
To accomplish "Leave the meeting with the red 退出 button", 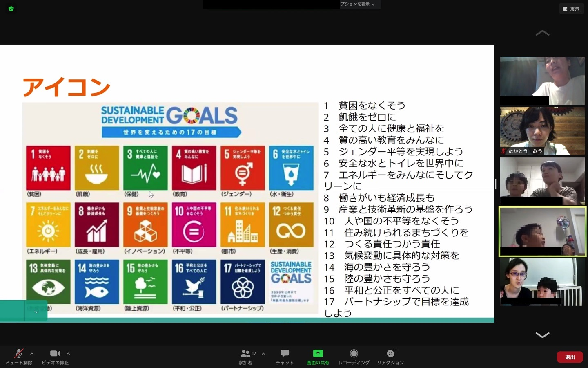I will (570, 357).
